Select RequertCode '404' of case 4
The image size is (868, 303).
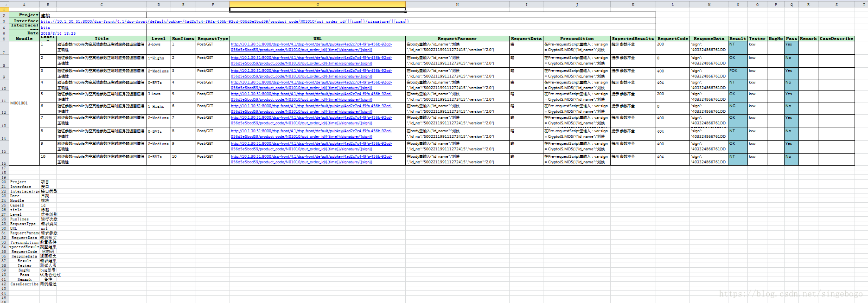click(673, 85)
